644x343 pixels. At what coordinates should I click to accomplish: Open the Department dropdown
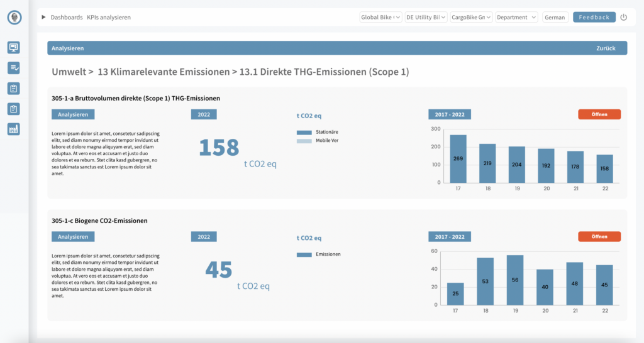pyautogui.click(x=516, y=17)
